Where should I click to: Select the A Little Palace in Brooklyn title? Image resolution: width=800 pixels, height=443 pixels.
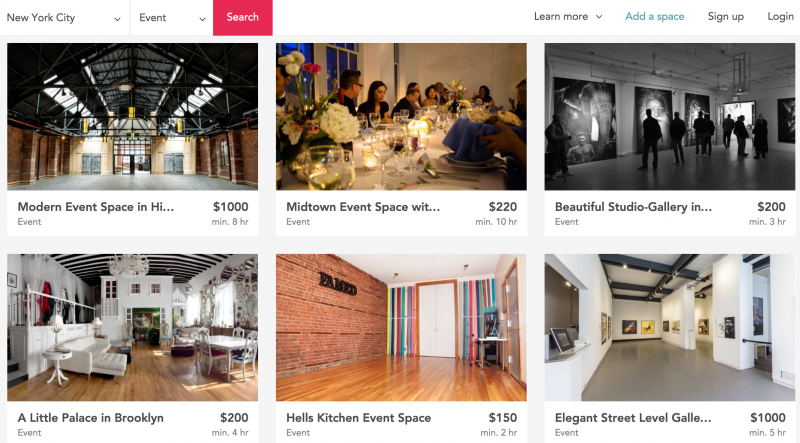91,417
